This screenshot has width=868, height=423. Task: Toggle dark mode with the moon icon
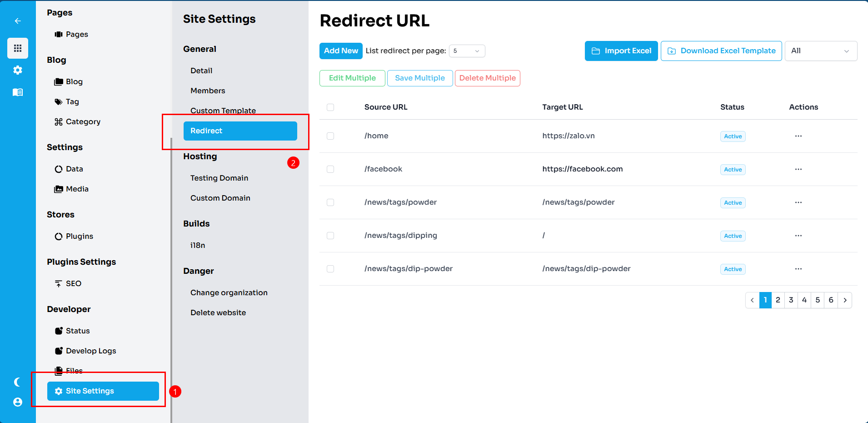(18, 382)
